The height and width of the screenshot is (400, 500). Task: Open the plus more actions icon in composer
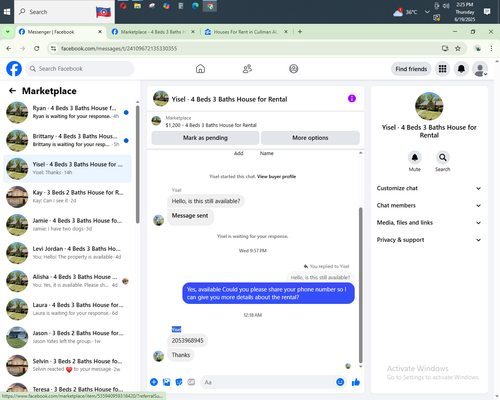pos(154,382)
